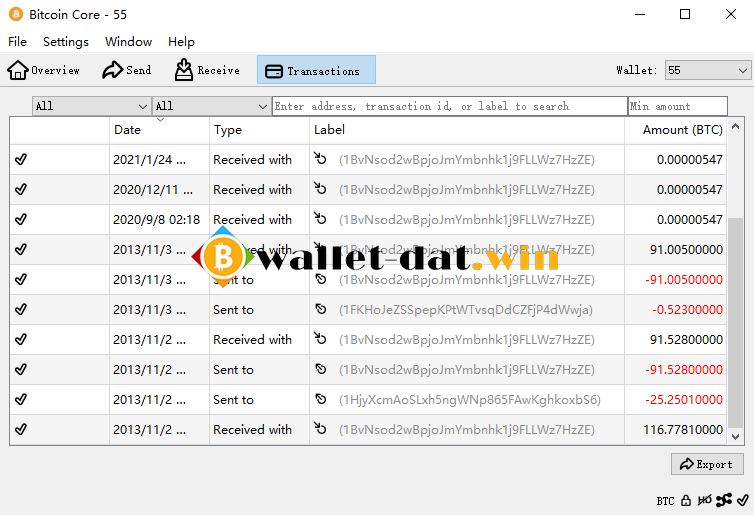The image size is (754, 515).
Task: Click received icon on 2020/9/8 02:18 row
Action: (320, 218)
